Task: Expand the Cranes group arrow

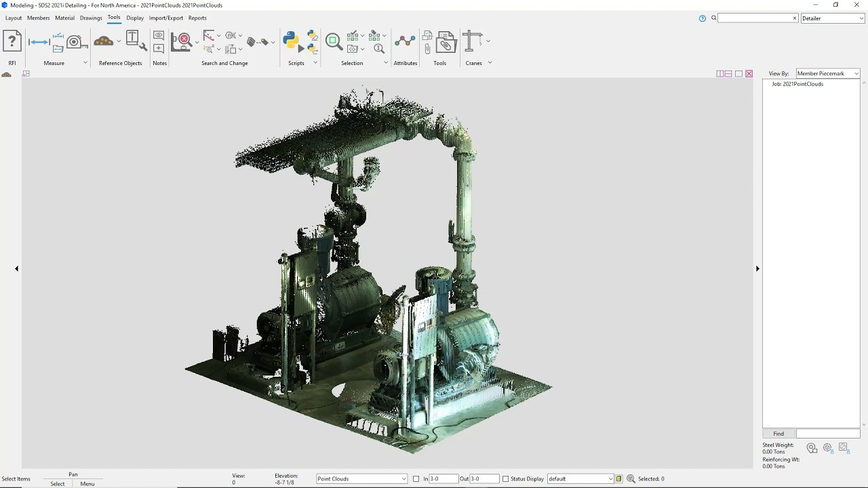Action: pyautogui.click(x=490, y=62)
